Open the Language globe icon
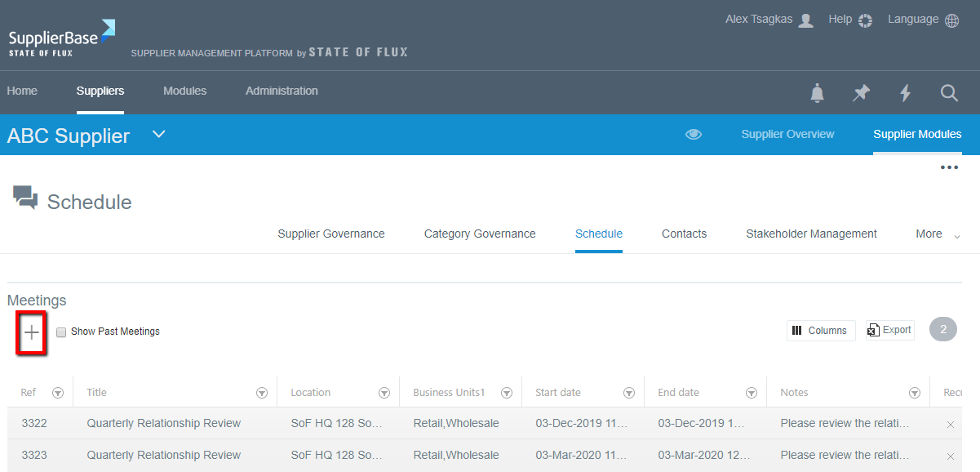Viewport: 980px width, 472px height. click(951, 20)
